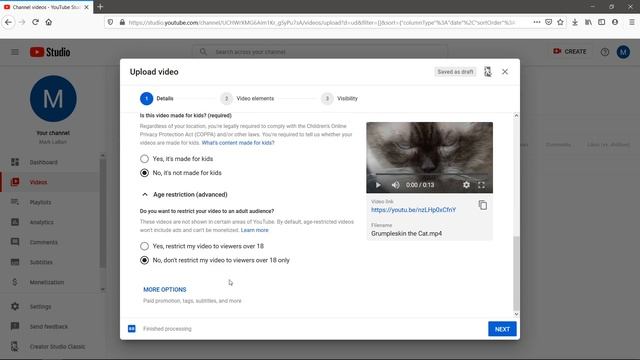
Task: Open the help question mark icon
Action: [604, 52]
